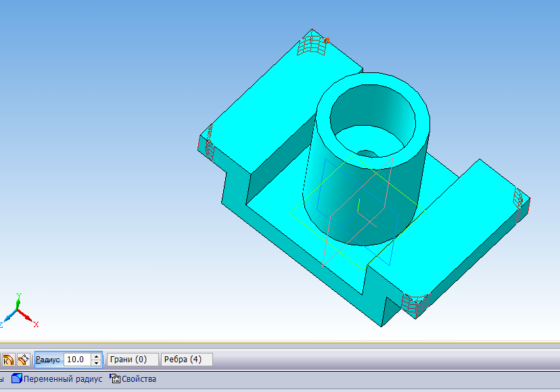
Task: Select the fillet preview on the bottom corner
Action: coord(413,303)
